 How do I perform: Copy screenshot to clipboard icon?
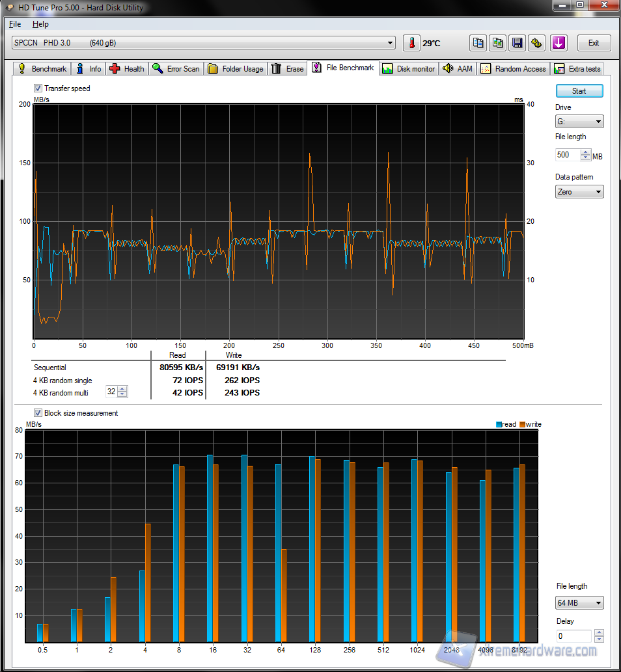pos(498,43)
